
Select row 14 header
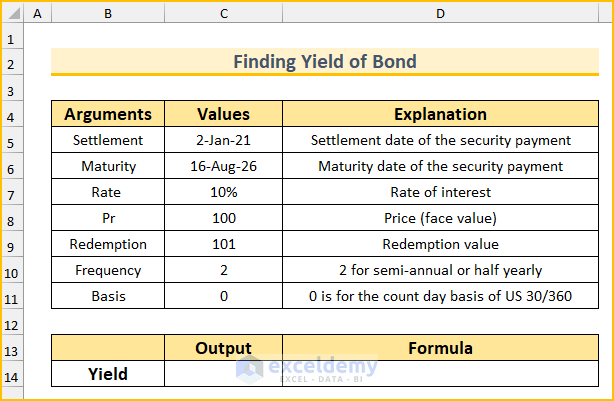[12, 374]
